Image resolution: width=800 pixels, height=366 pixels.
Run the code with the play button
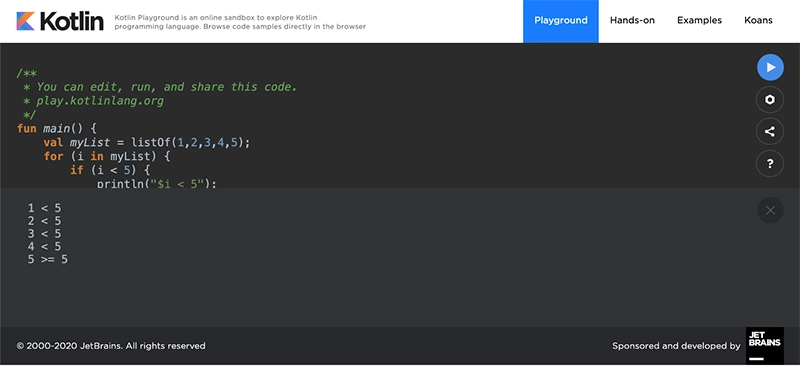point(770,67)
